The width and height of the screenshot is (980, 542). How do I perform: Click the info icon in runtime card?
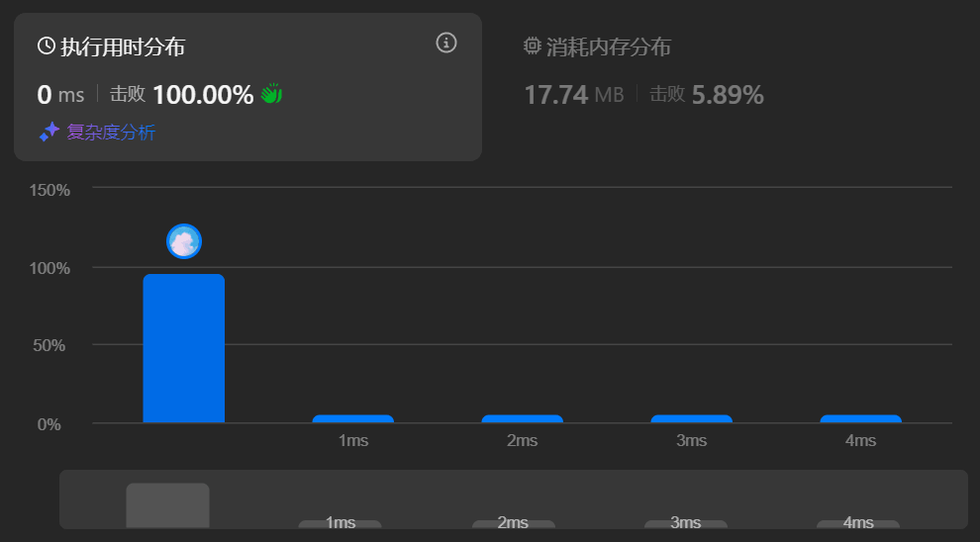[x=446, y=43]
